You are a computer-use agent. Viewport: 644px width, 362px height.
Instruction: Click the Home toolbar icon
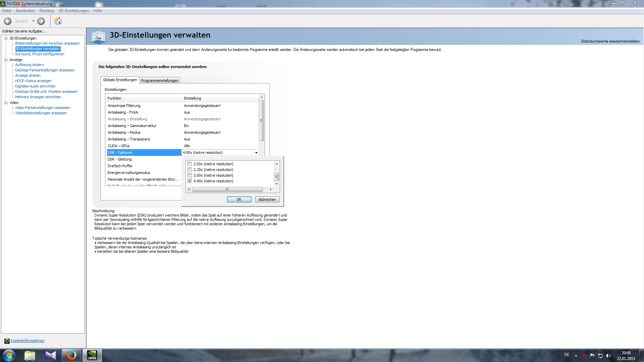coord(58,21)
